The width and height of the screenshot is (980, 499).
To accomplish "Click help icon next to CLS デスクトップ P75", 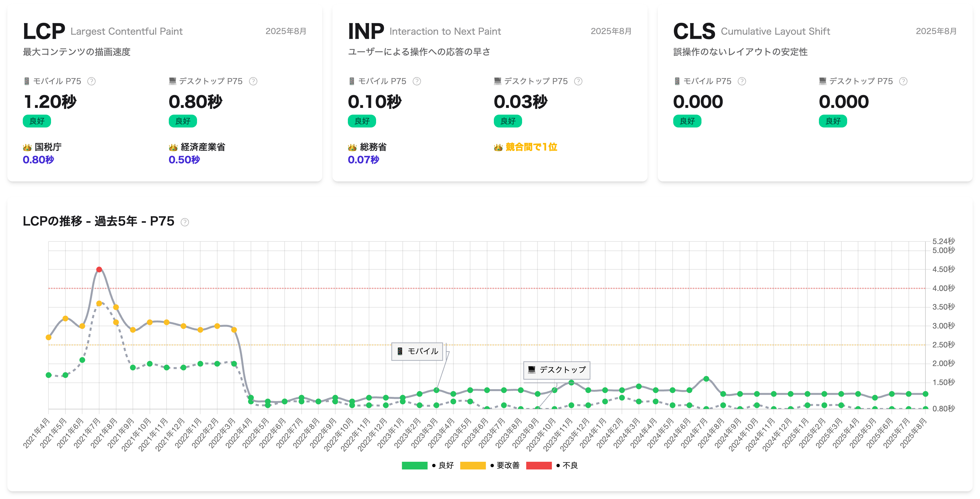I will coord(903,81).
